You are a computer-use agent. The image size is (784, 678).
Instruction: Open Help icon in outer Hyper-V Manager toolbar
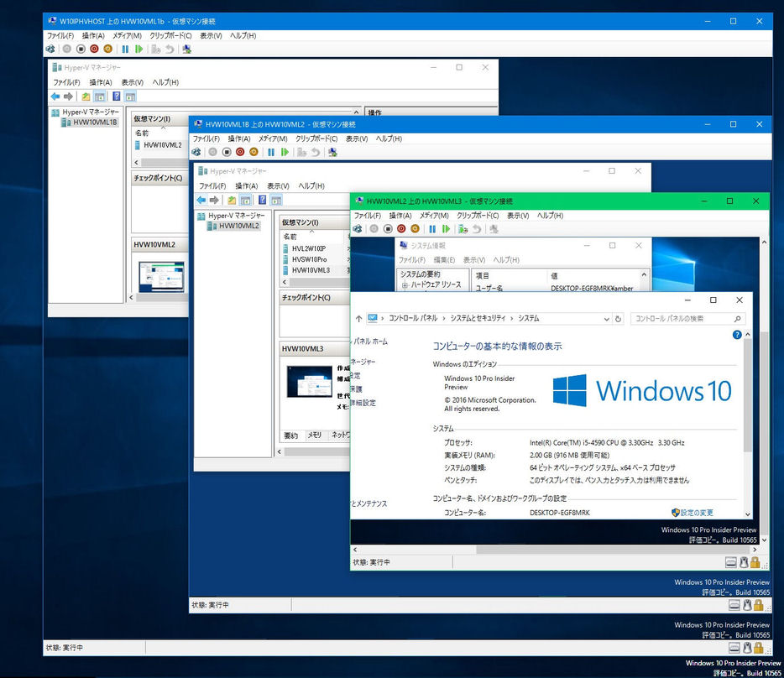point(117,96)
